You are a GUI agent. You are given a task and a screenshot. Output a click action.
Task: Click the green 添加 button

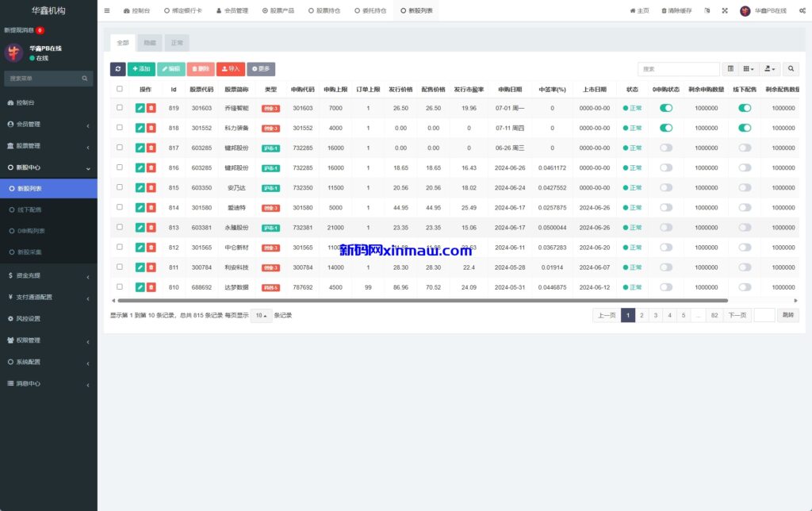point(141,69)
